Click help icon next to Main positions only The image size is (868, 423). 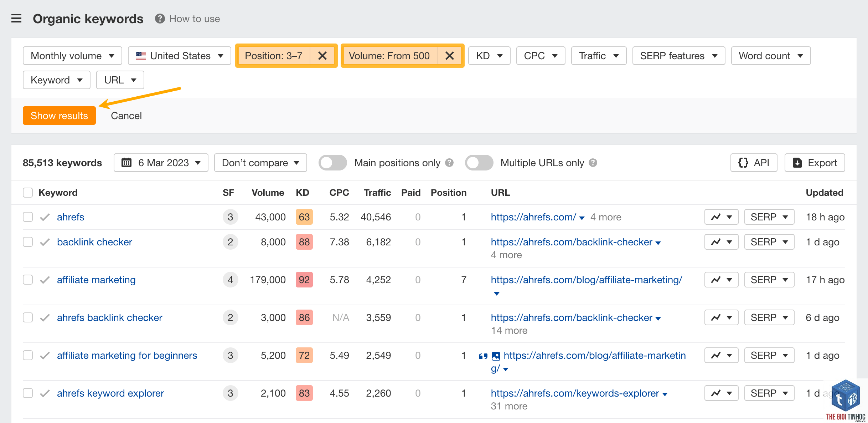pyautogui.click(x=449, y=163)
